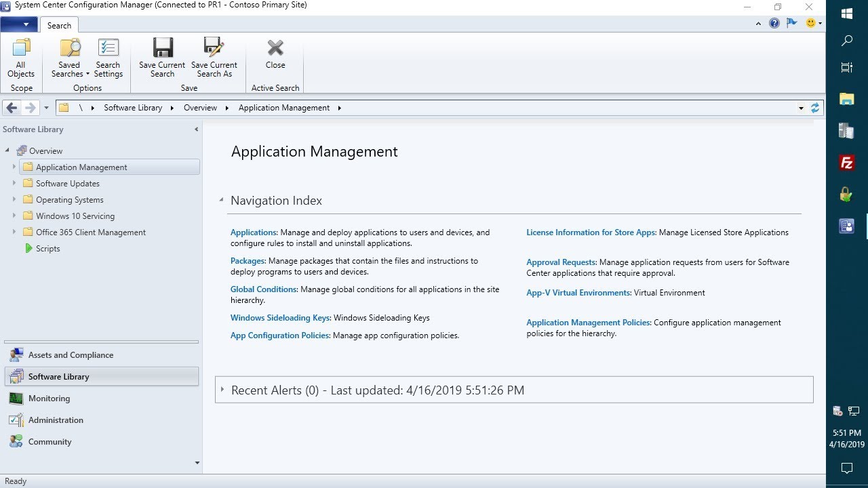Screen dimensions: 868x488
Task: Click the workspace overflow arrow at bottom
Action: tap(197, 463)
